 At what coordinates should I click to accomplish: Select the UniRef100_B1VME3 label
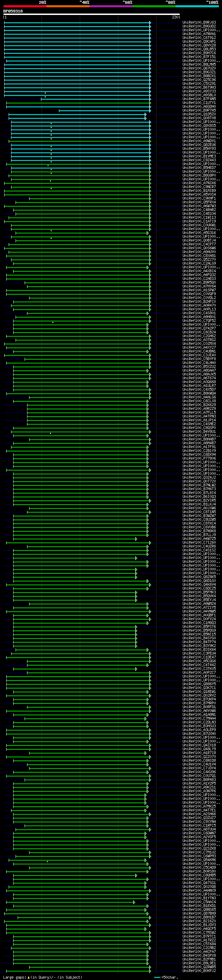199,156
